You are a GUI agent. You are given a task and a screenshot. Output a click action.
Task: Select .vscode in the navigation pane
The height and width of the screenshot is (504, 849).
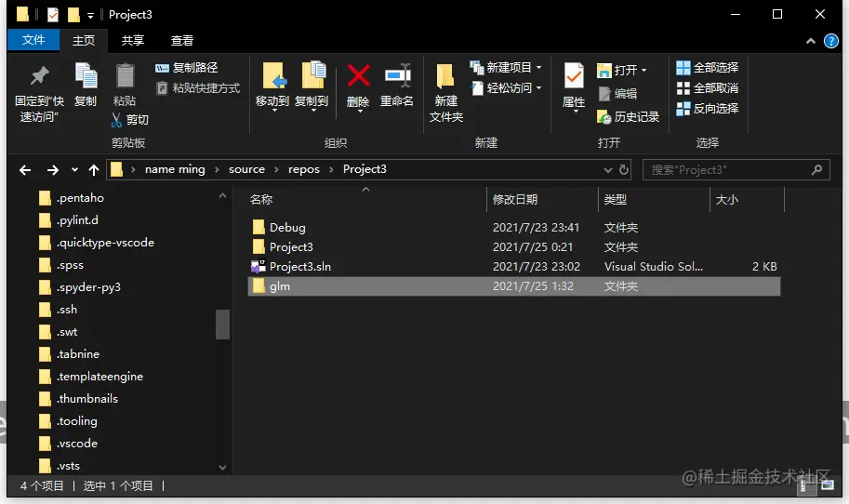[68, 444]
